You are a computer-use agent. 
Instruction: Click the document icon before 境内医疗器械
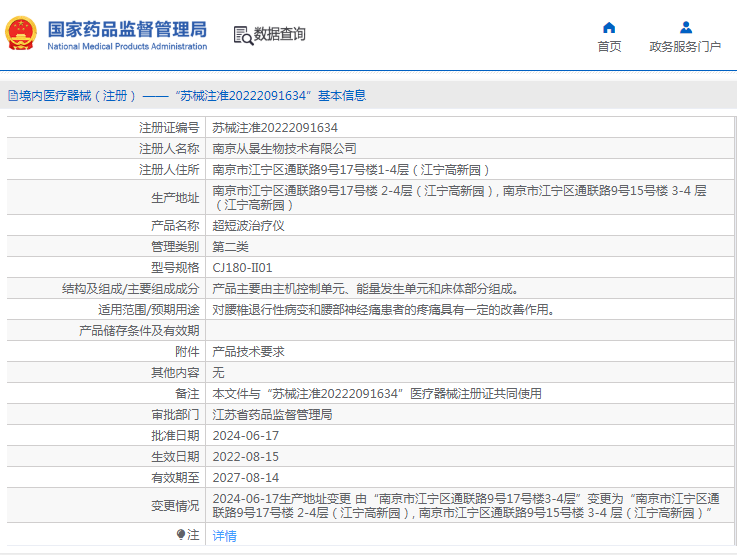[x=12, y=96]
